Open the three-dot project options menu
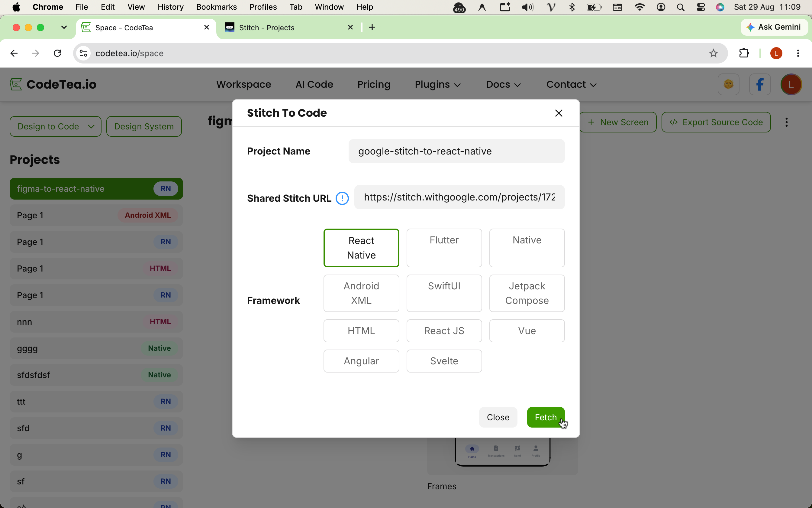Screen dimensions: 812x508 (x=787, y=122)
